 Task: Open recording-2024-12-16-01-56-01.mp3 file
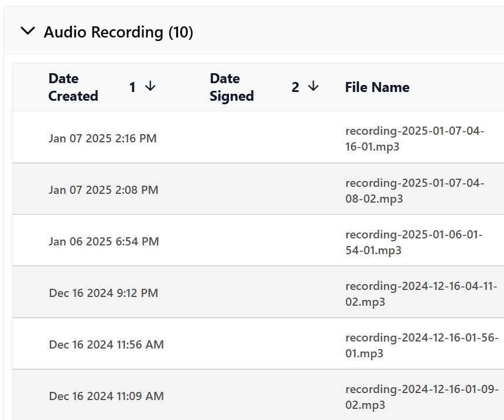421,345
